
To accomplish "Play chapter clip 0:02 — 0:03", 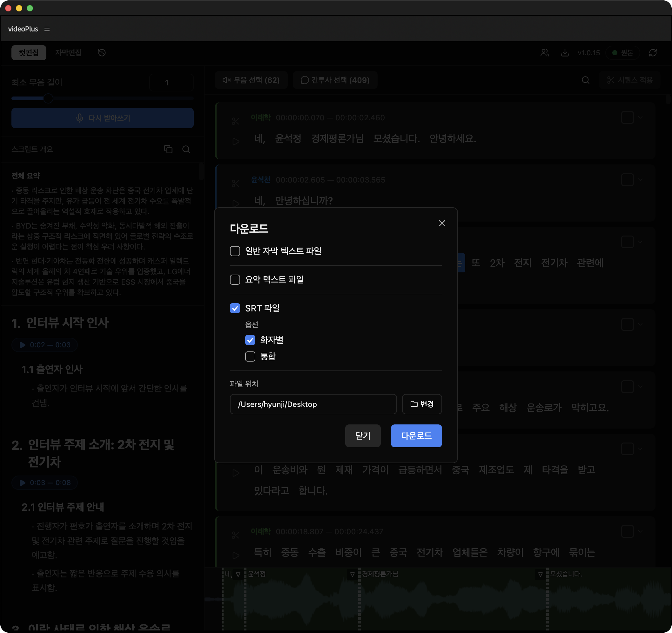I will tap(44, 345).
